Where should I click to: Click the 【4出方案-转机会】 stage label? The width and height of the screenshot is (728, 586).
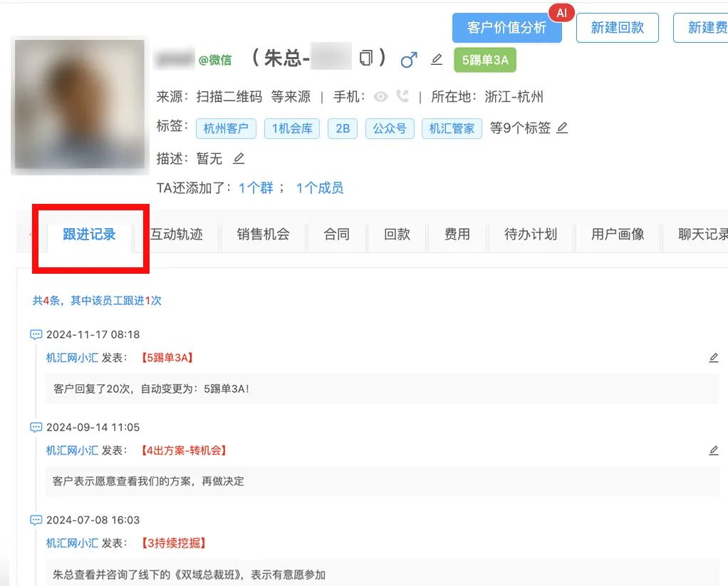[x=184, y=451]
